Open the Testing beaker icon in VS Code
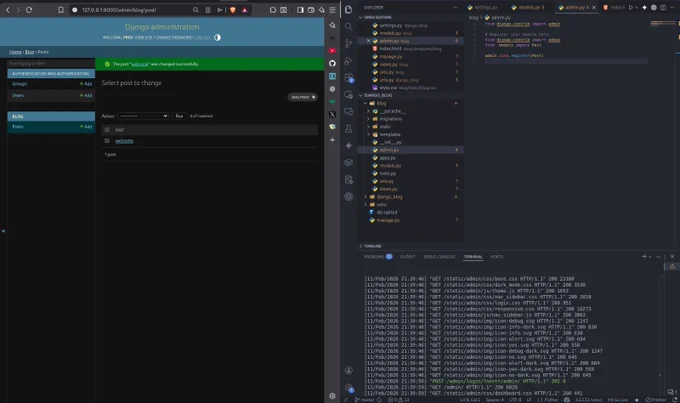 point(348,128)
